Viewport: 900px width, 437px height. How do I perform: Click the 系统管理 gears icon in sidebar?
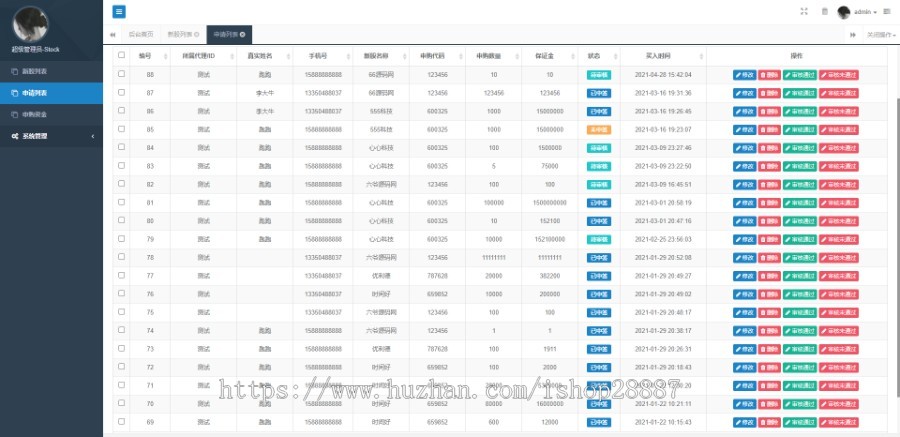coord(14,136)
